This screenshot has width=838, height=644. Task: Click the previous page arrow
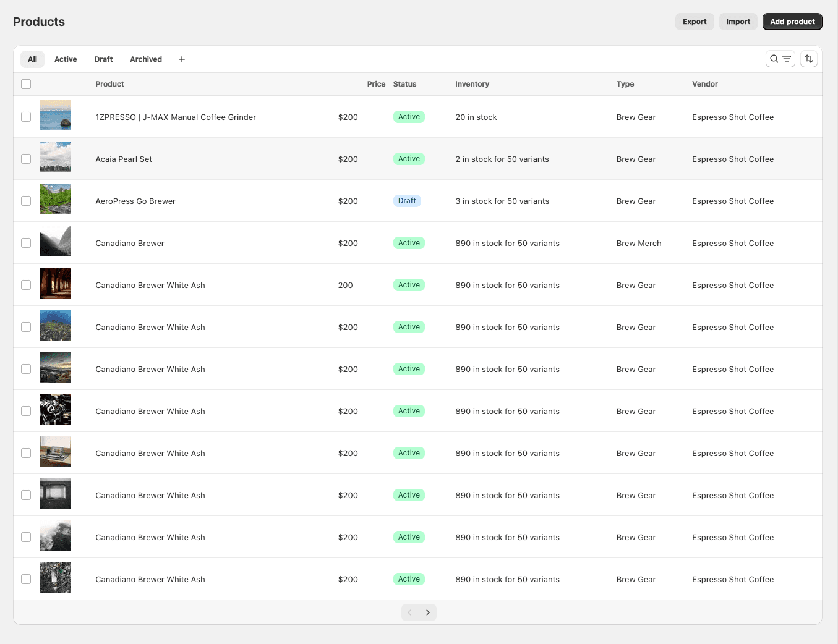[410, 612]
